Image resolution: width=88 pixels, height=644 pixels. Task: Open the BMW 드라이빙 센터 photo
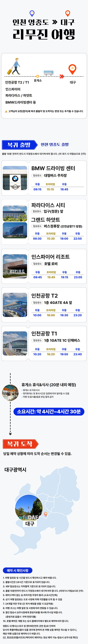[x=15, y=178]
